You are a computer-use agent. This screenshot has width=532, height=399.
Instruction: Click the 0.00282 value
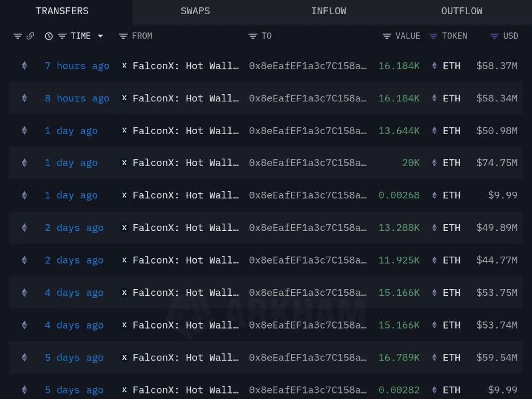399,390
